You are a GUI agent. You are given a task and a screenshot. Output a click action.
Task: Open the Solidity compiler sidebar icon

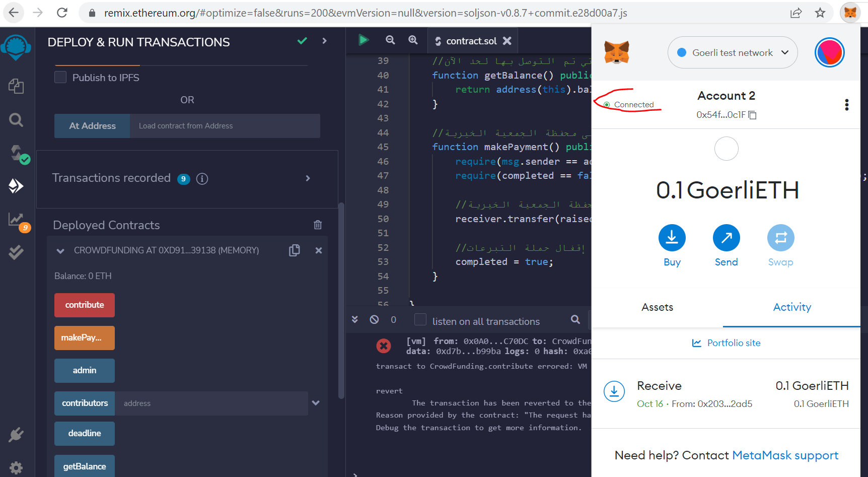tap(19, 154)
